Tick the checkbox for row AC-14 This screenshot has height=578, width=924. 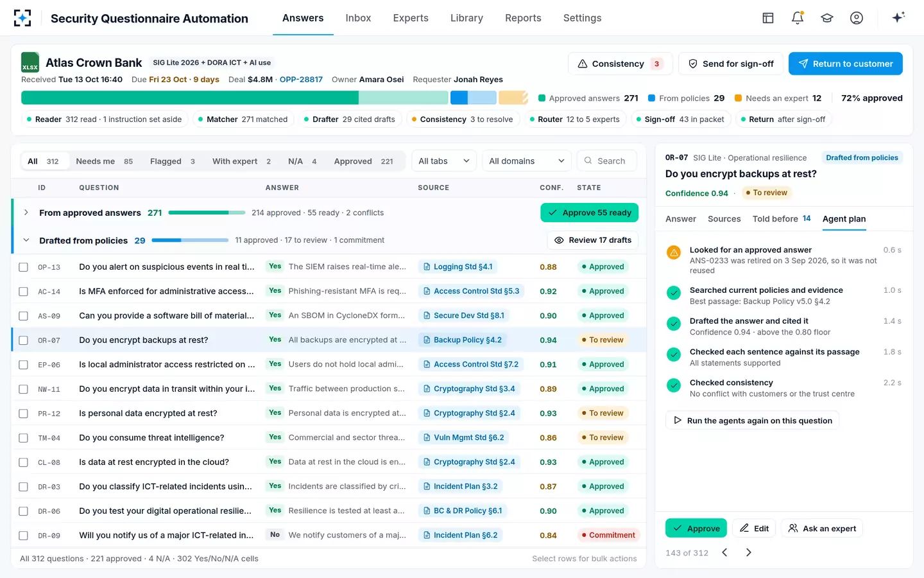coord(24,292)
